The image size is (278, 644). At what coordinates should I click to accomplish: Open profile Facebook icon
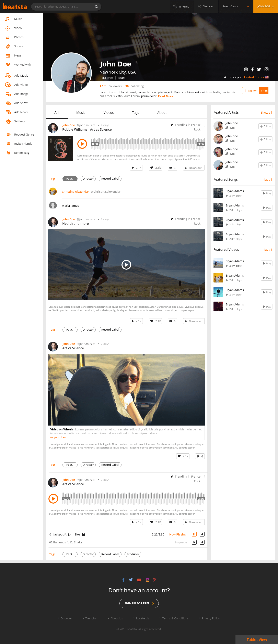(x=252, y=70)
